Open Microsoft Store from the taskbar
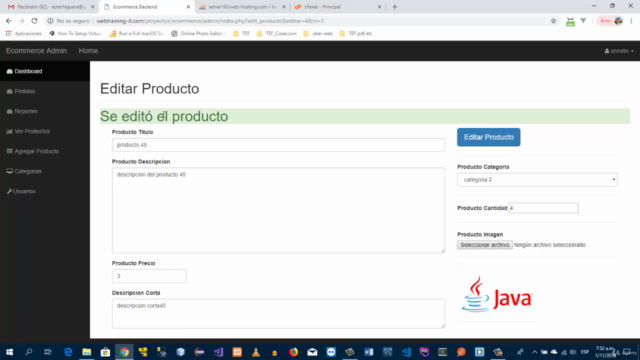The width and height of the screenshot is (640, 360). click(x=105, y=352)
